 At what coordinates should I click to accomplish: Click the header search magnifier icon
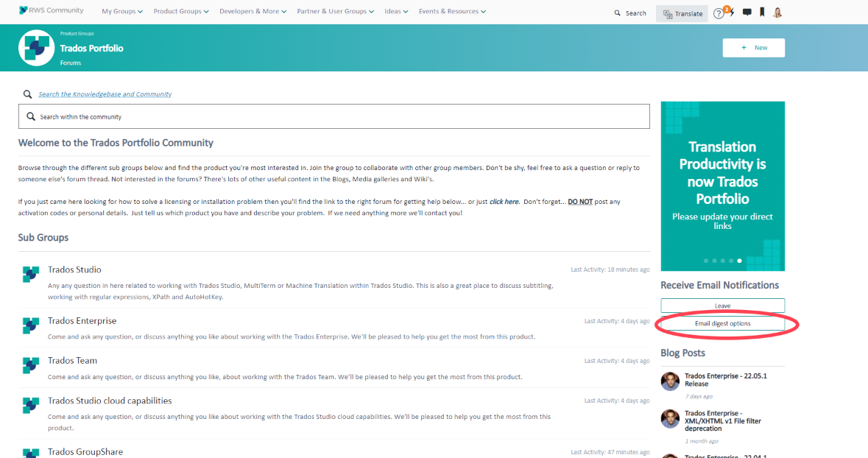pos(617,13)
